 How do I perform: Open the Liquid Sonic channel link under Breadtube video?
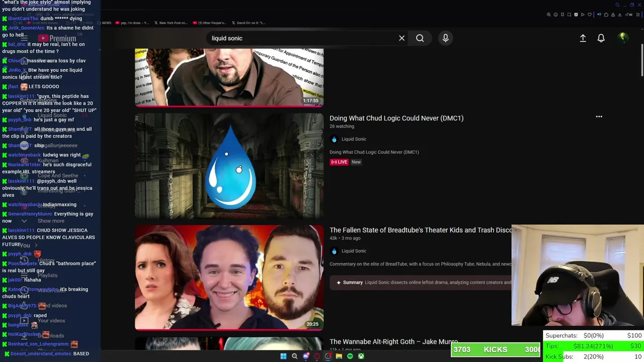(x=354, y=251)
